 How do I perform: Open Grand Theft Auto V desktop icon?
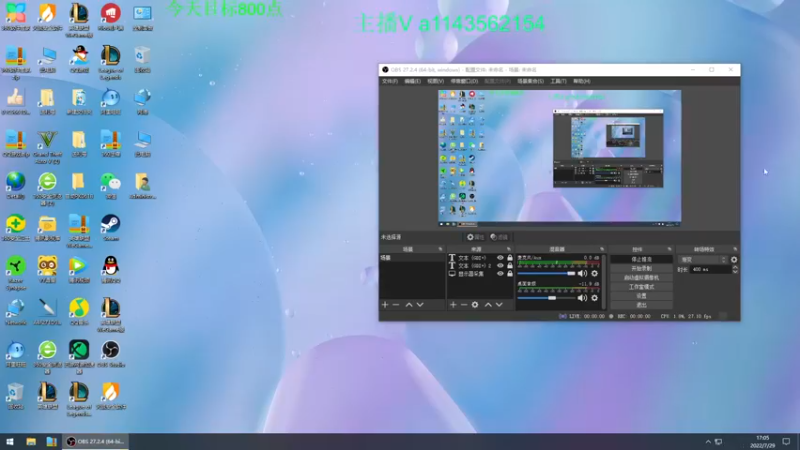pos(47,147)
